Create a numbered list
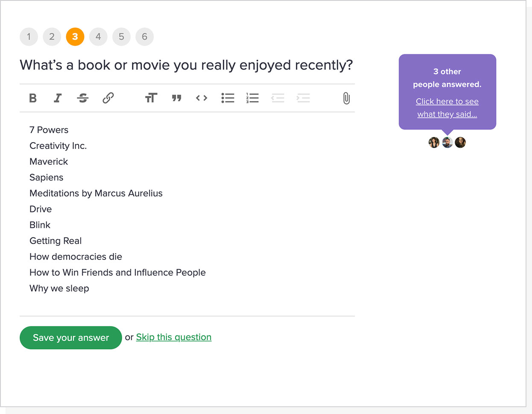 [x=252, y=98]
